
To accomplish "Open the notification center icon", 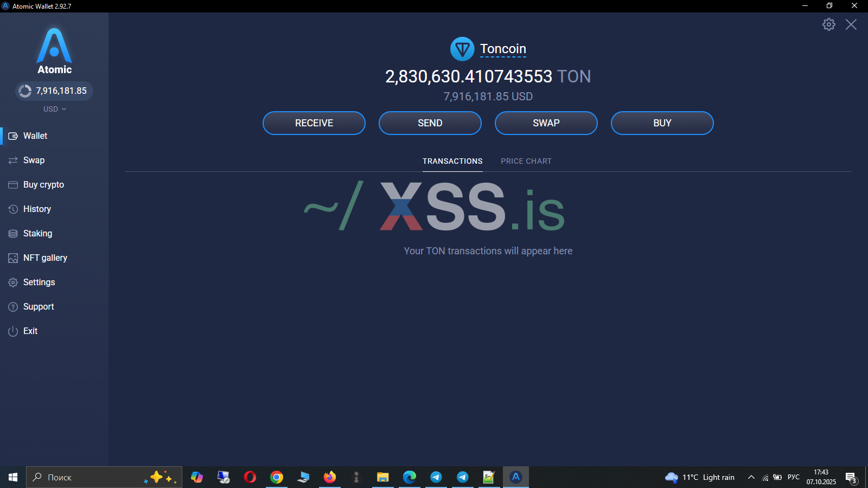I will (x=851, y=478).
